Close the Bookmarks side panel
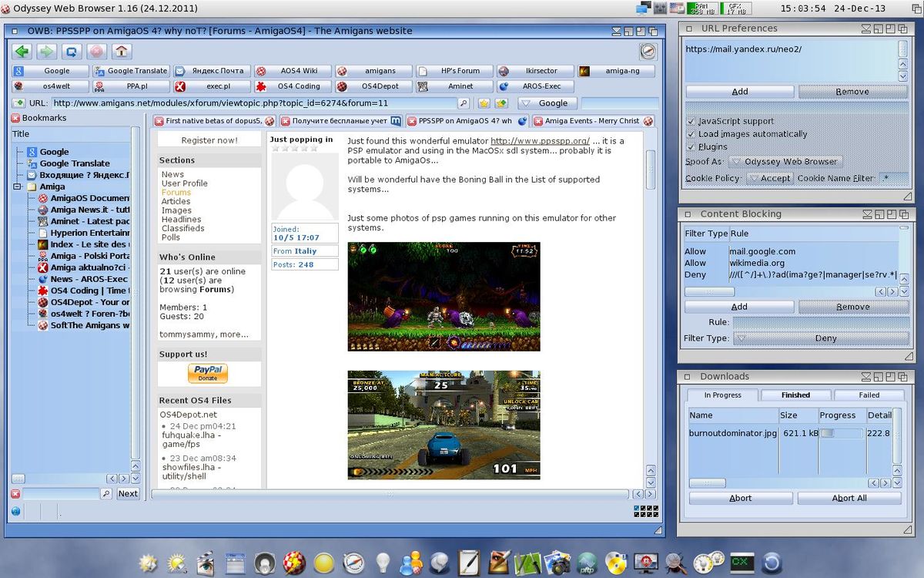This screenshot has height=578, width=924. tap(15, 118)
